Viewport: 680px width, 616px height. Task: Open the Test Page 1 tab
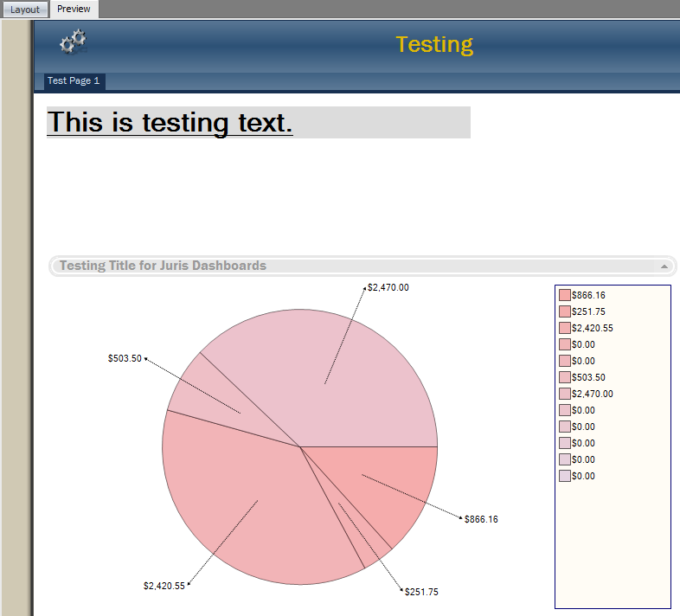74,81
